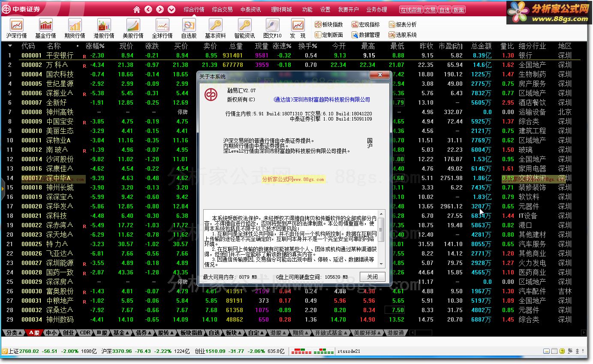The width and height of the screenshot is (593, 364).
Task: Expand the 分类▲ bottom tab menu
Action: (x=13, y=333)
